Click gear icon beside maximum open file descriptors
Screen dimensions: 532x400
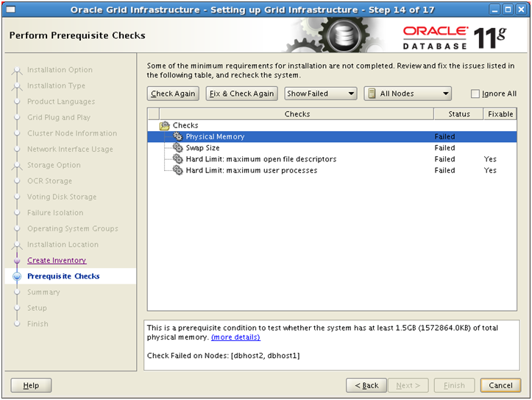click(x=178, y=159)
